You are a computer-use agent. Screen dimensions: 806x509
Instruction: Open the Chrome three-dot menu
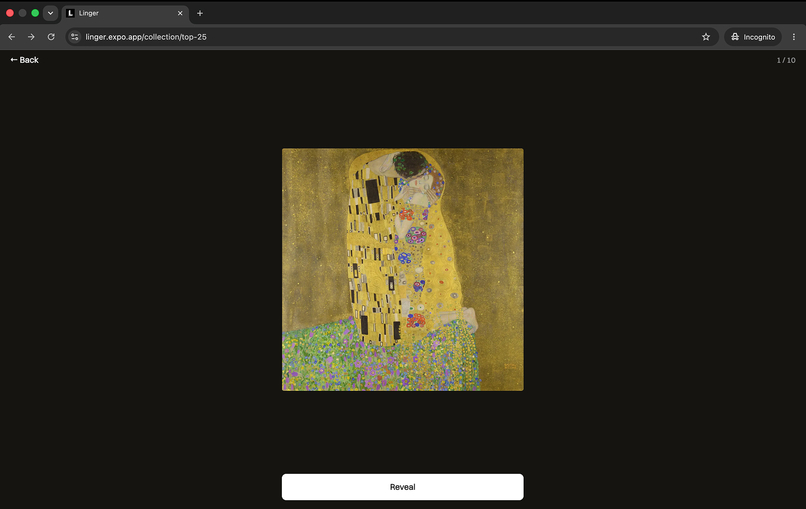[x=794, y=37]
